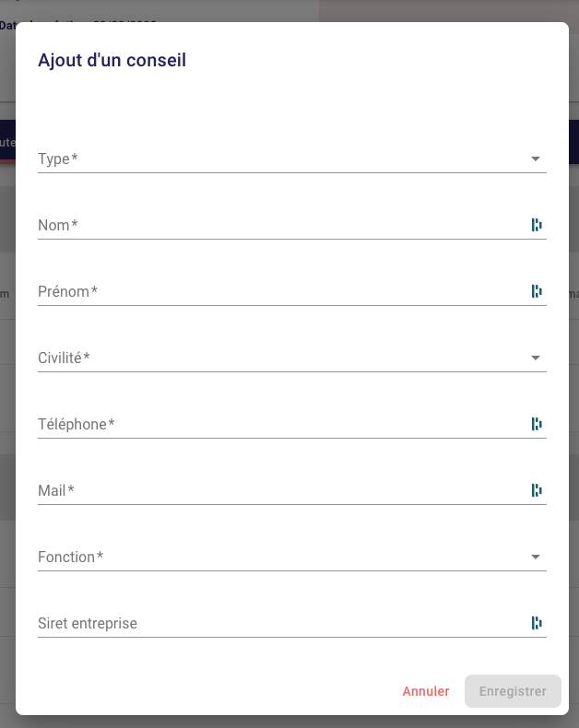Click the icon in the Siret entreprise field
579x728 pixels.
point(536,623)
